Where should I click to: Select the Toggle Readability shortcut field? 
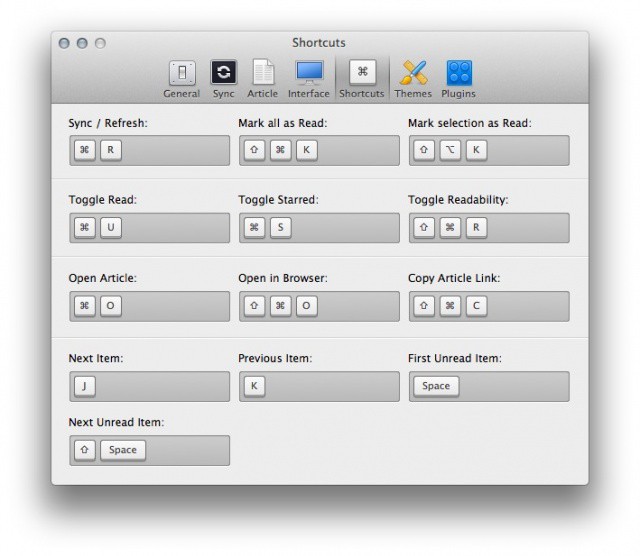tap(489, 228)
